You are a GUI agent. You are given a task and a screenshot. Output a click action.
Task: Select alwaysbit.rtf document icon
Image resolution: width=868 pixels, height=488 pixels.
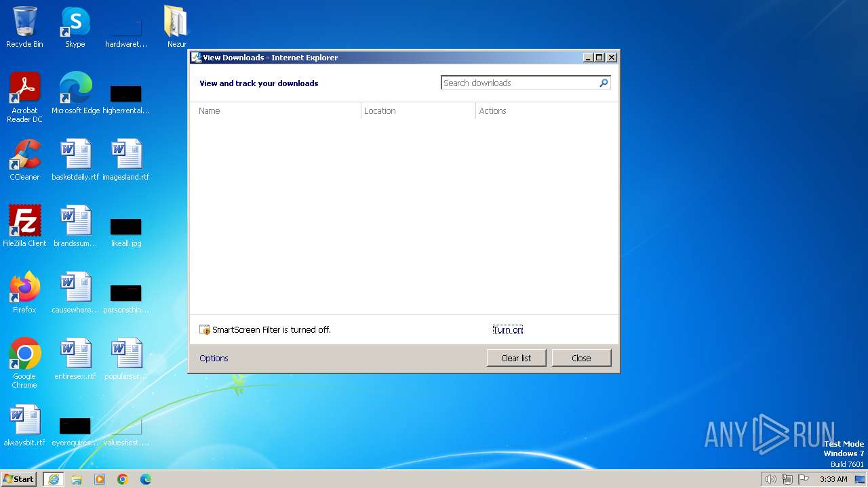tap(24, 425)
